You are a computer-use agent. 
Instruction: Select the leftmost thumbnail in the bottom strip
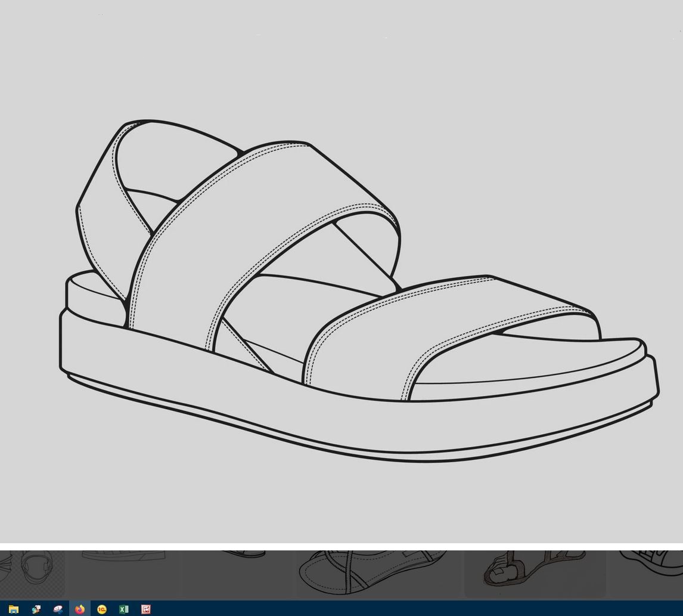pyautogui.click(x=31, y=572)
